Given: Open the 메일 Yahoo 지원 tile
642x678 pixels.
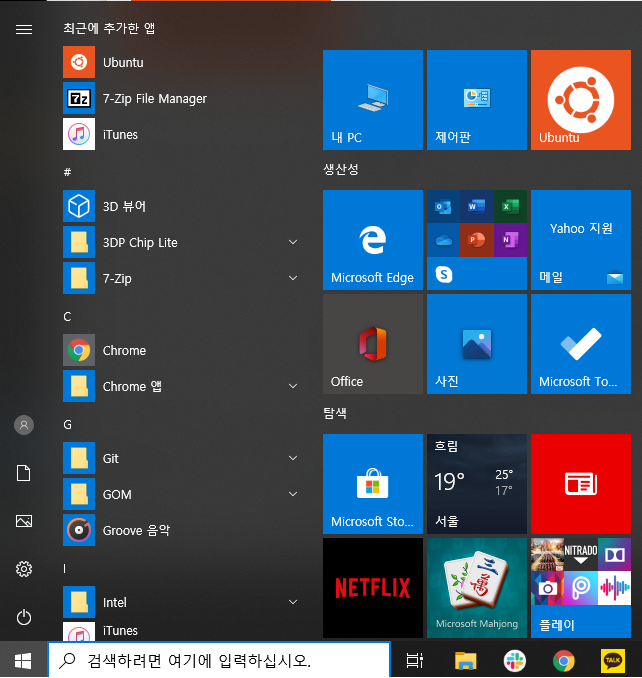Looking at the screenshot, I should tap(581, 240).
